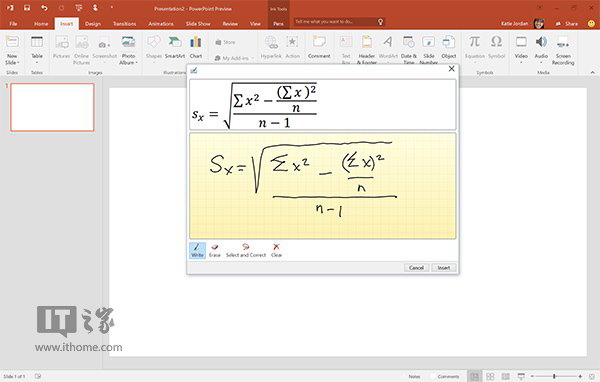Click the zoom slider handle
The image size is (600, 382).
click(554, 377)
